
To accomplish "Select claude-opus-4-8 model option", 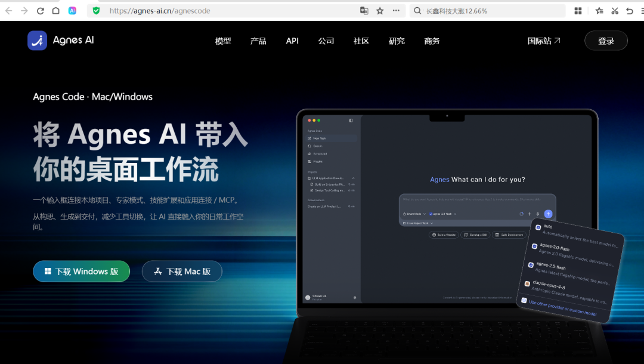I will 566,291.
